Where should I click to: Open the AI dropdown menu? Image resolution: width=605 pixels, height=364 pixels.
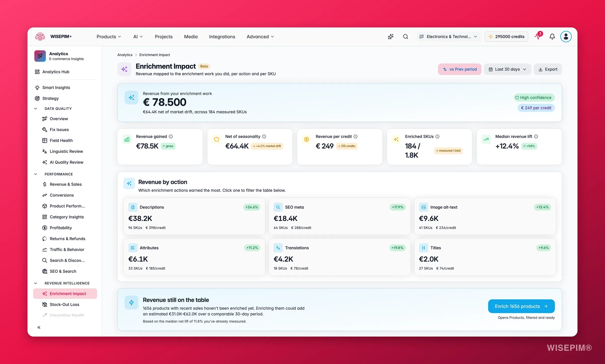[138, 37]
